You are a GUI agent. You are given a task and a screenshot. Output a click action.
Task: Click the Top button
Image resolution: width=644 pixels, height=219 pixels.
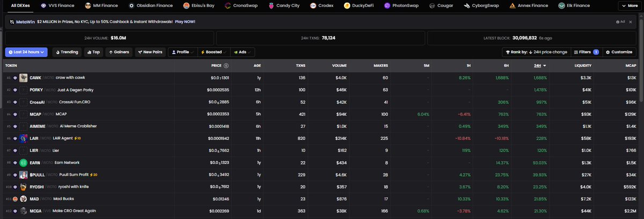93,52
